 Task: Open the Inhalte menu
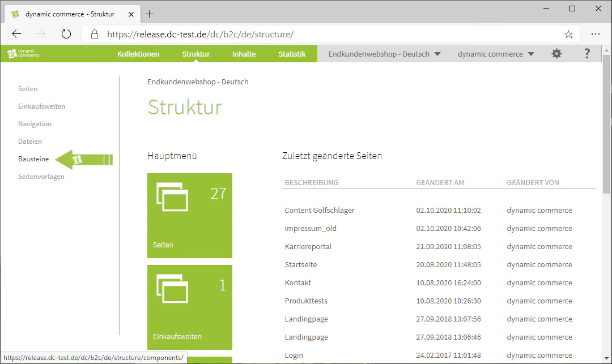coord(244,54)
